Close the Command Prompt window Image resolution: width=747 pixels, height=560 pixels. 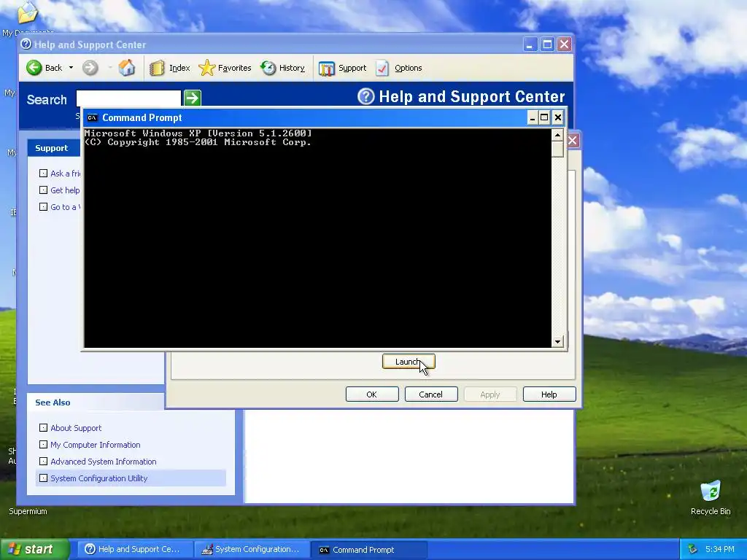[x=558, y=117]
